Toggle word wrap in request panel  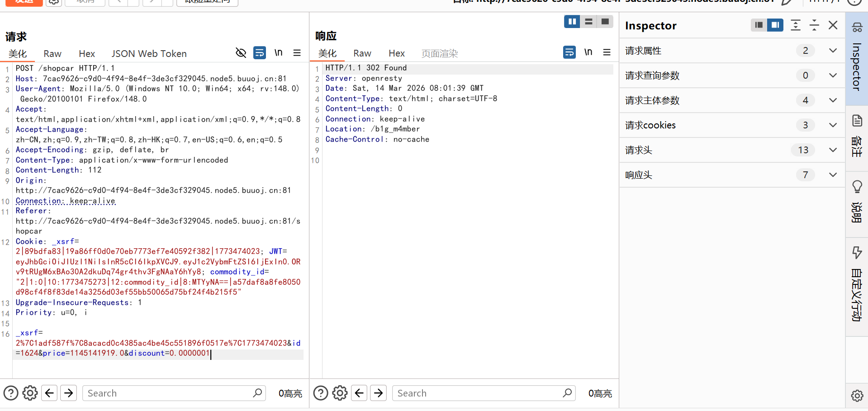(260, 53)
